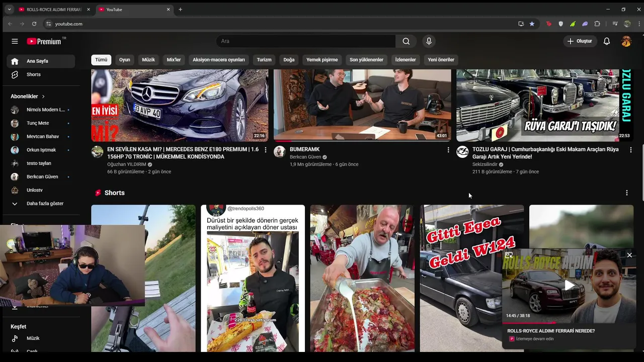
Task: Open a new browser tab
Action: tap(181, 9)
